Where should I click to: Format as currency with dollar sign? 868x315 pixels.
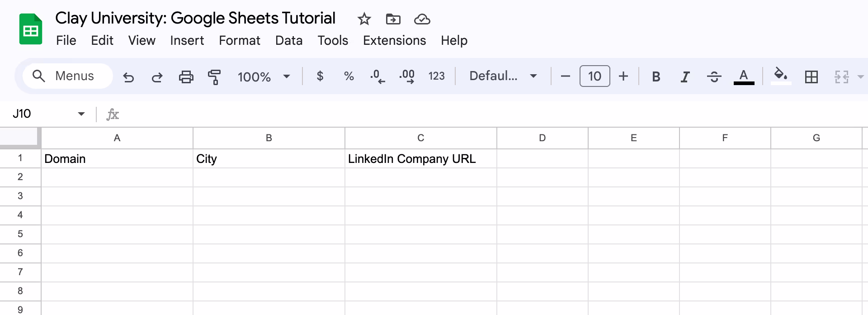pyautogui.click(x=320, y=76)
